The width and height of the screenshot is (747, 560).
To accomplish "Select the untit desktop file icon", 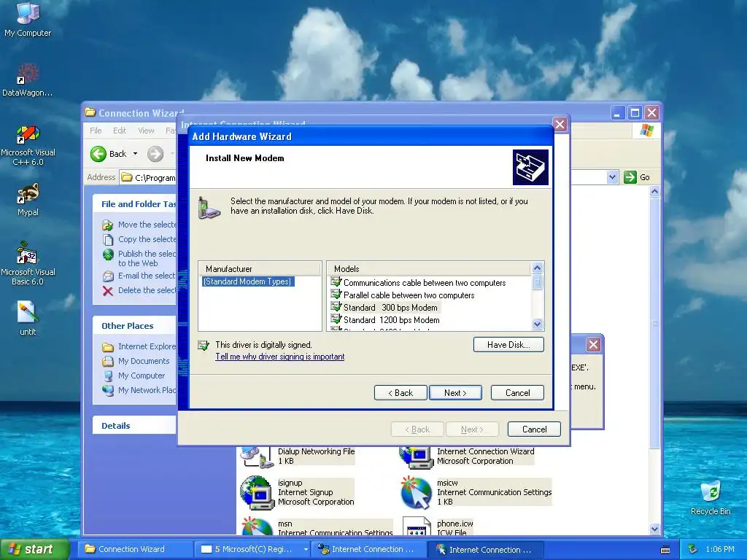I will click(28, 318).
